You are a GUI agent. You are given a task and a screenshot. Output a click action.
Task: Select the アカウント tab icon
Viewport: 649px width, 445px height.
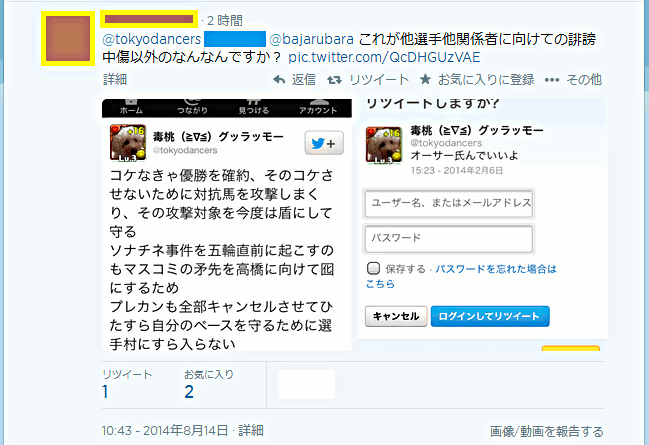[318, 107]
